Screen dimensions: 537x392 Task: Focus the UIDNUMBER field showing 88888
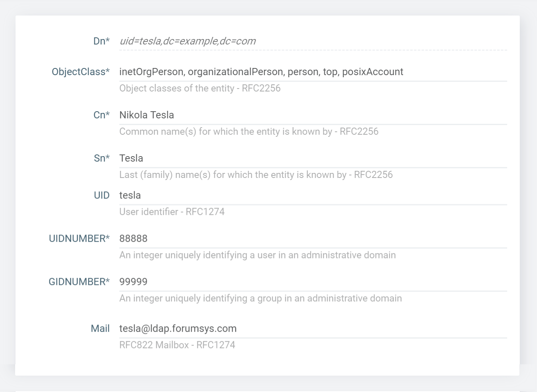pos(313,238)
